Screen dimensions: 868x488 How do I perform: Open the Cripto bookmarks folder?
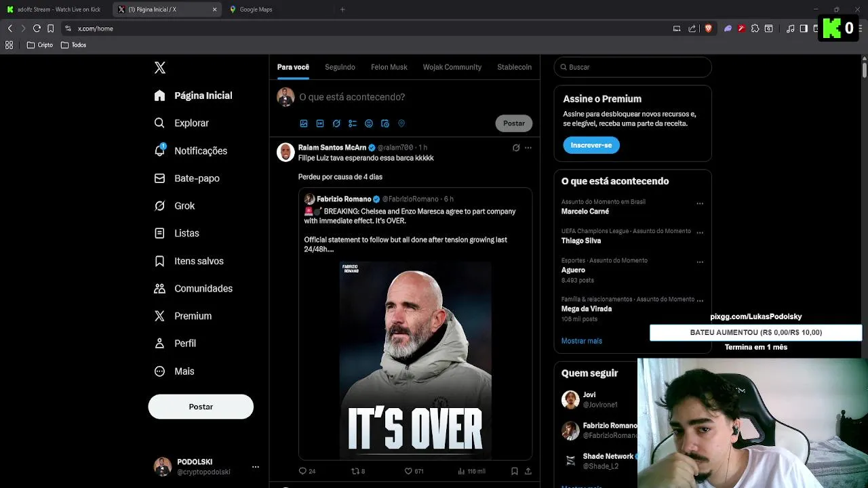coord(40,45)
